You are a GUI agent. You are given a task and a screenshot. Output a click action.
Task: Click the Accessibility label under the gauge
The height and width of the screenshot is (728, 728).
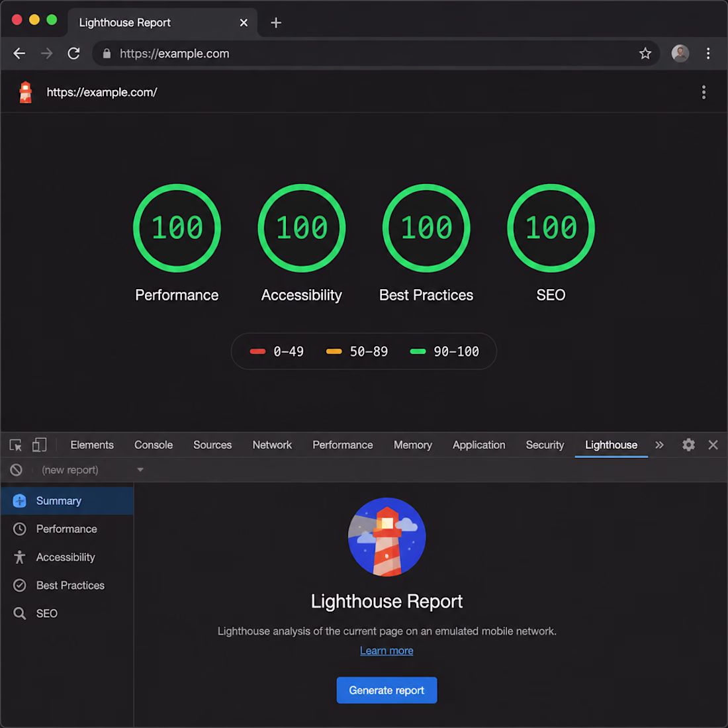pos(302,295)
